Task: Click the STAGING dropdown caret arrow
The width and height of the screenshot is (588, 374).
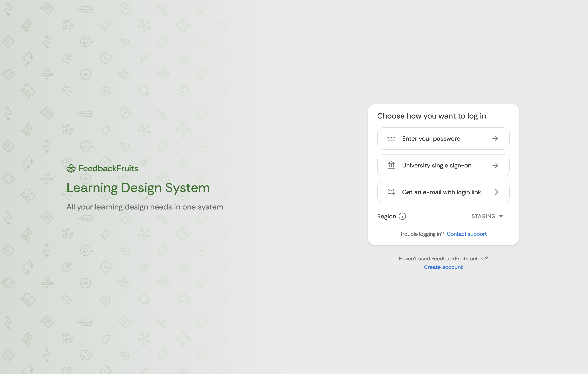Action: (x=501, y=216)
